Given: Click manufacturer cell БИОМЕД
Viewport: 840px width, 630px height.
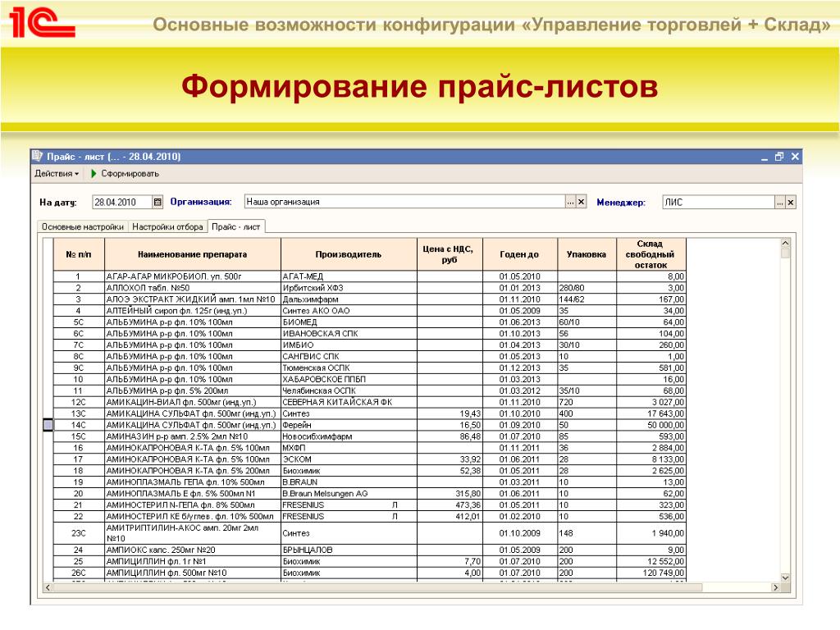Looking at the screenshot, I should tap(349, 322).
